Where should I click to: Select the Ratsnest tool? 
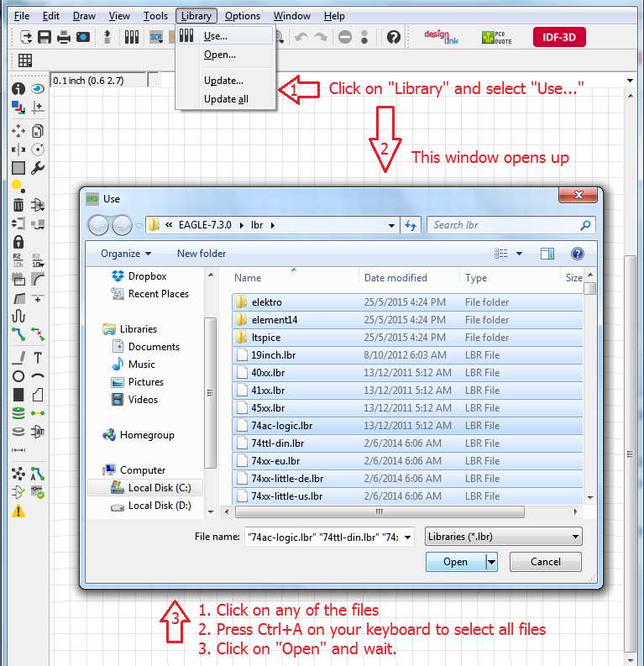[x=18, y=474]
